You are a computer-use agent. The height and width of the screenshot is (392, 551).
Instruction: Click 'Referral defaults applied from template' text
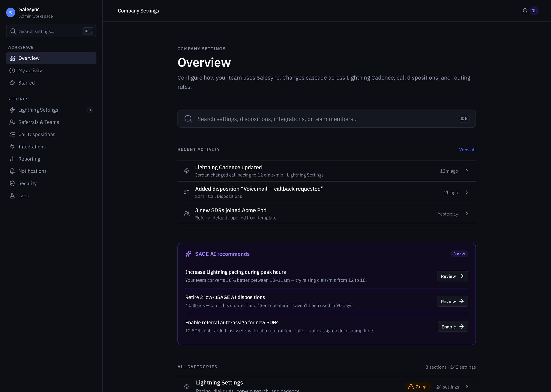236,218
